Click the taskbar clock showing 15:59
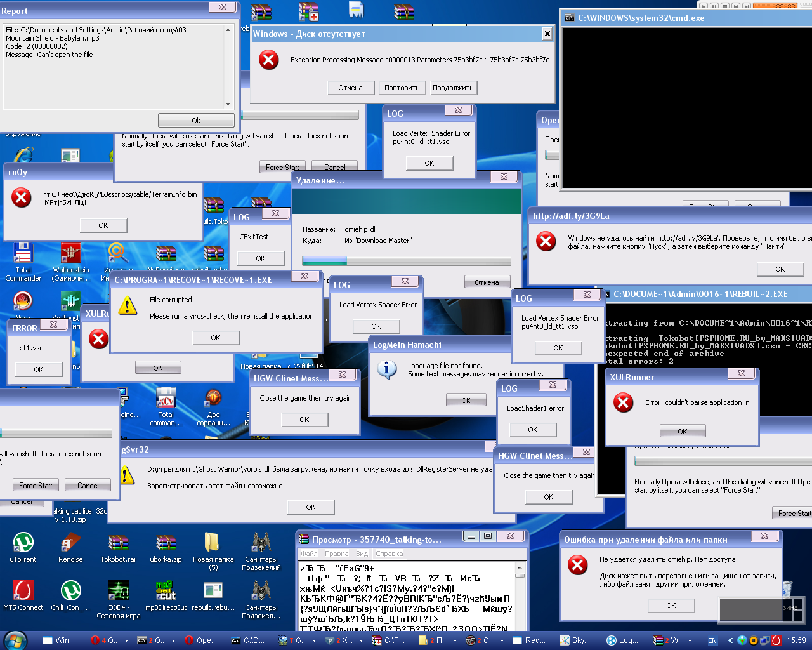 796,640
